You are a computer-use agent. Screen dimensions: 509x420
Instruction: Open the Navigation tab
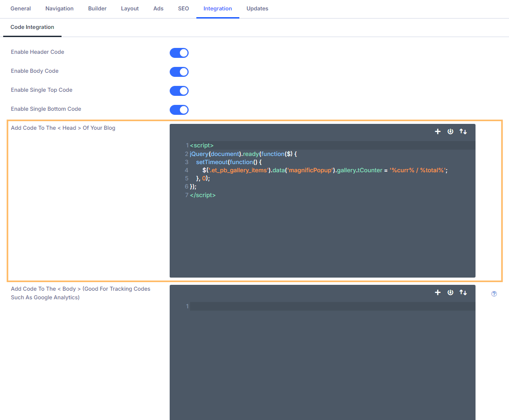(59, 9)
